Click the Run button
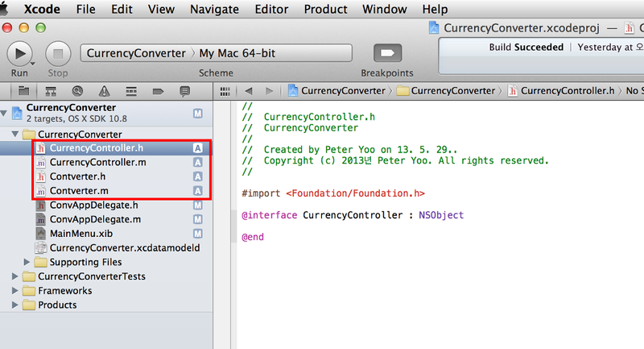644x349 pixels. [x=19, y=53]
